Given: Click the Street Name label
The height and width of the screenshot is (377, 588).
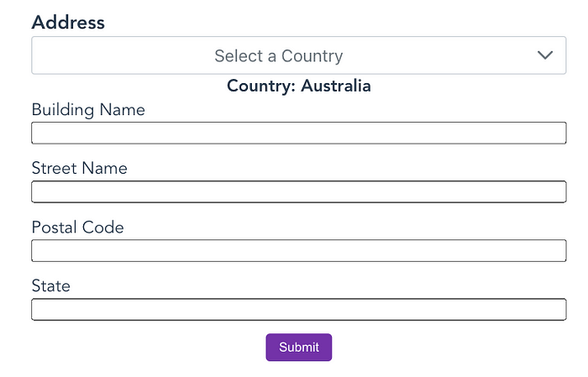Looking at the screenshot, I should click(x=80, y=168).
